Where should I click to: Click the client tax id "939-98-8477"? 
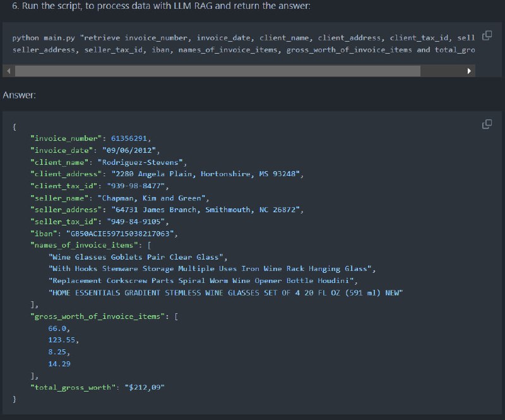(x=136, y=186)
